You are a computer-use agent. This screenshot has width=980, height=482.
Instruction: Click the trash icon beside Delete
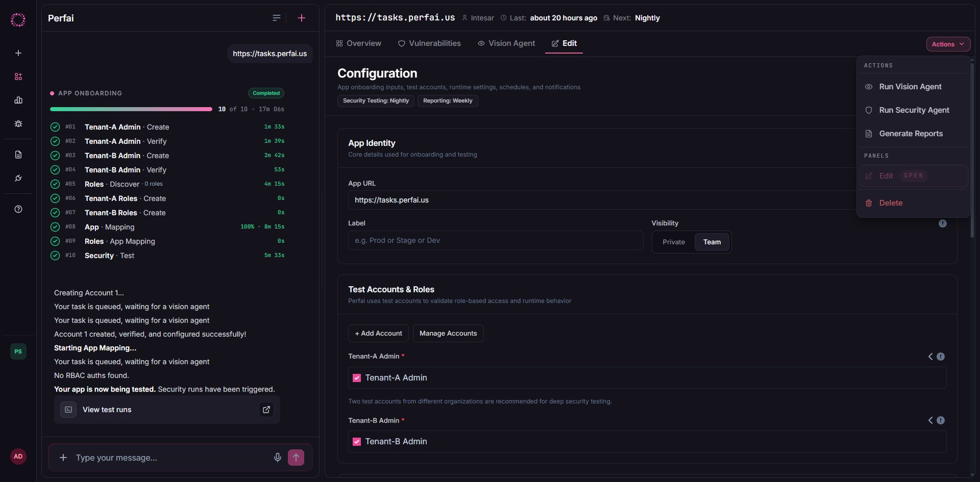[869, 203]
